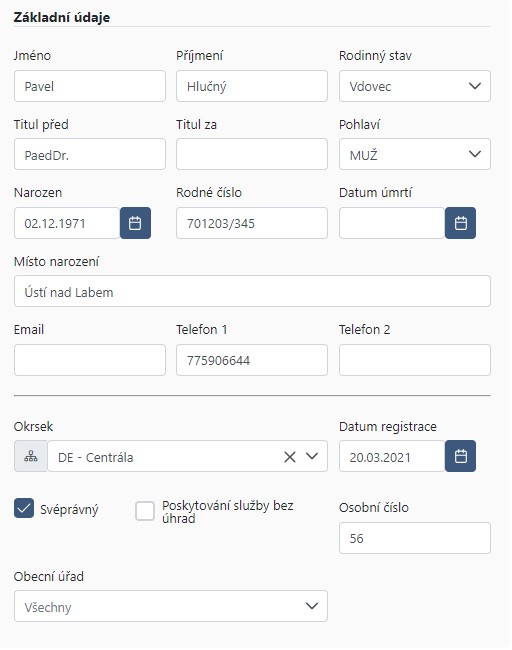Focus the Příjmení input field
512x650 pixels.
tap(252, 86)
